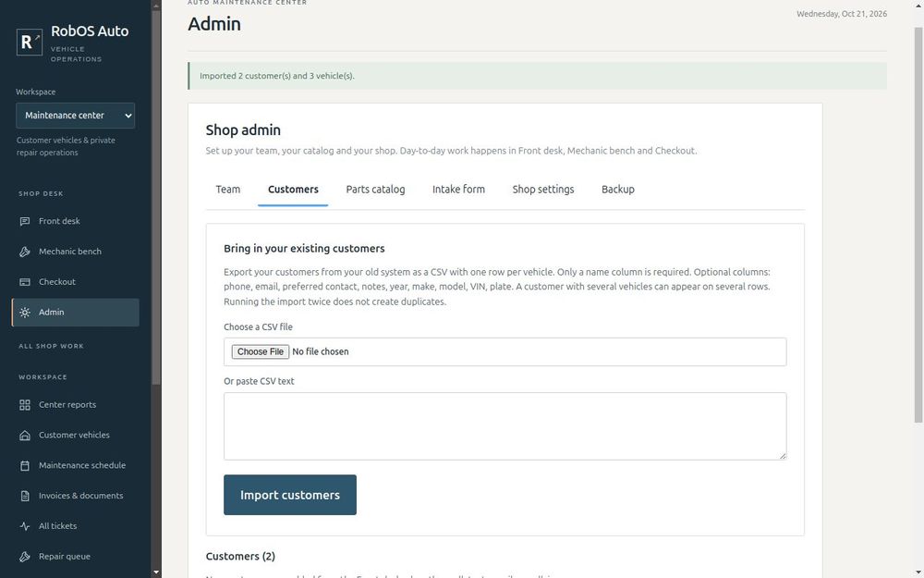Screen dimensions: 924x578
Task: Click the 'Wednesday, Oct 21, 2026' date text
Action: pyautogui.click(x=842, y=14)
